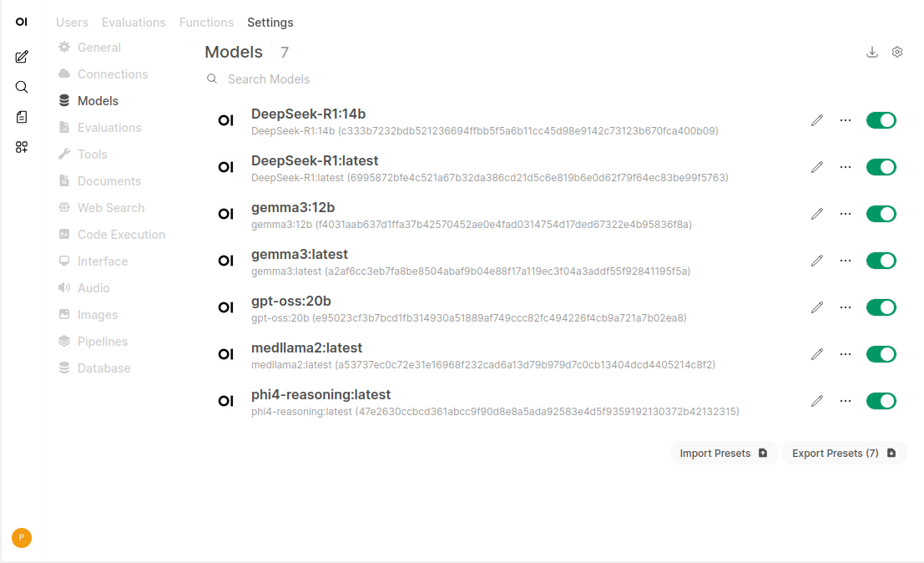Disable the phi4-reasoning:latest model

[881, 401]
